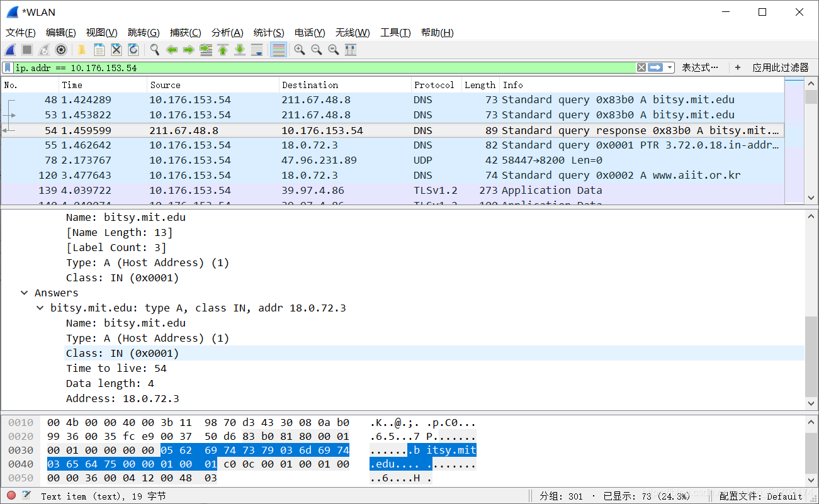This screenshot has height=504, width=819.
Task: Open the 捕获(C) menu
Action: click(x=186, y=33)
